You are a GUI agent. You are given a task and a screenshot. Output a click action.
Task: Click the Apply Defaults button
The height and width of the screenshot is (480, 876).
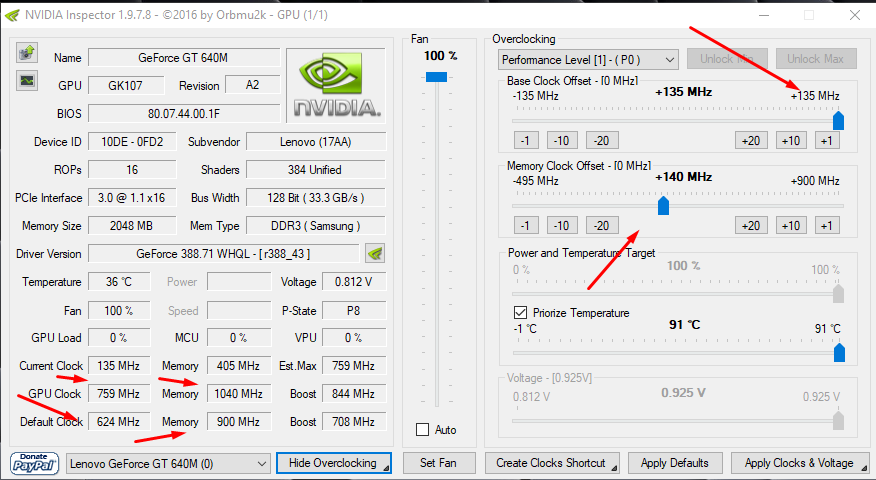coord(675,463)
